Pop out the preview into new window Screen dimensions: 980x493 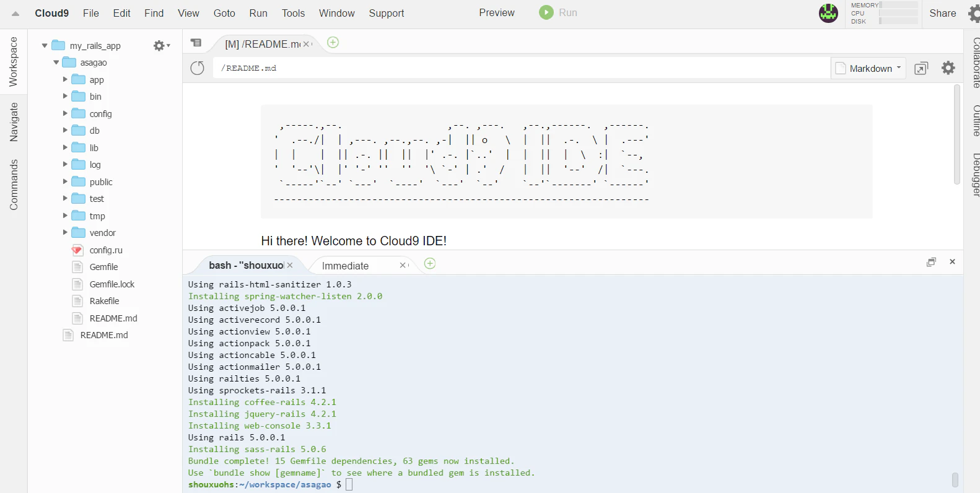coord(921,68)
